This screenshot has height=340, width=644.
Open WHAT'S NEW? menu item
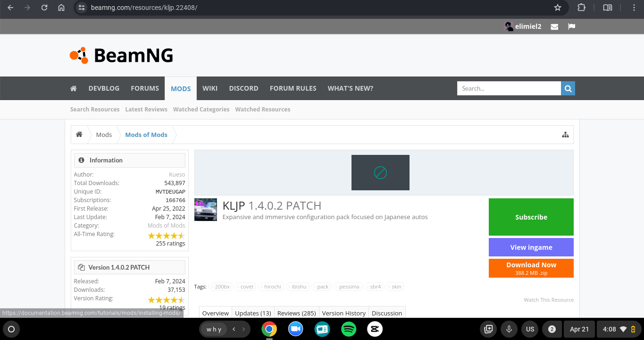(351, 88)
